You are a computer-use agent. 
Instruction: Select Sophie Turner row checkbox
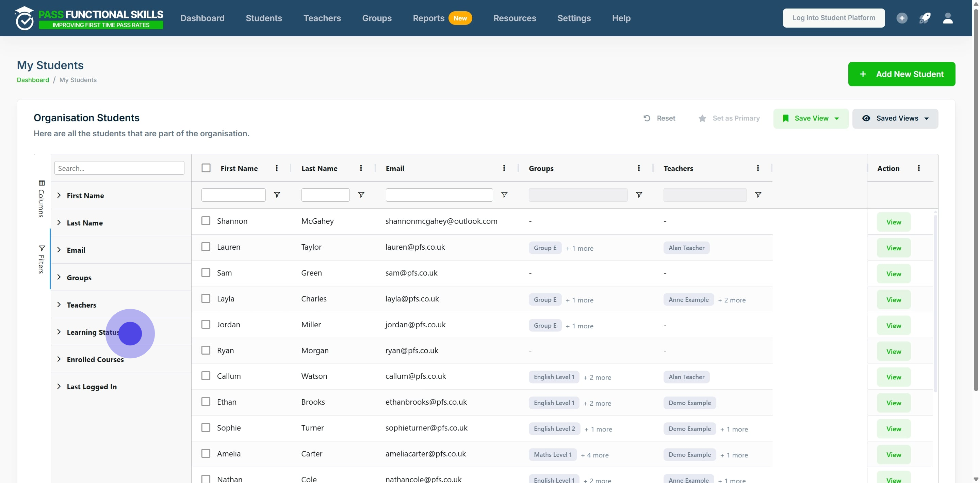click(206, 427)
